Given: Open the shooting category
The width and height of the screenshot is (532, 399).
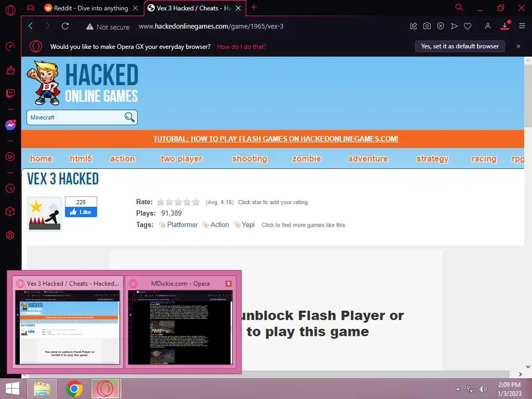Looking at the screenshot, I should click(x=250, y=158).
